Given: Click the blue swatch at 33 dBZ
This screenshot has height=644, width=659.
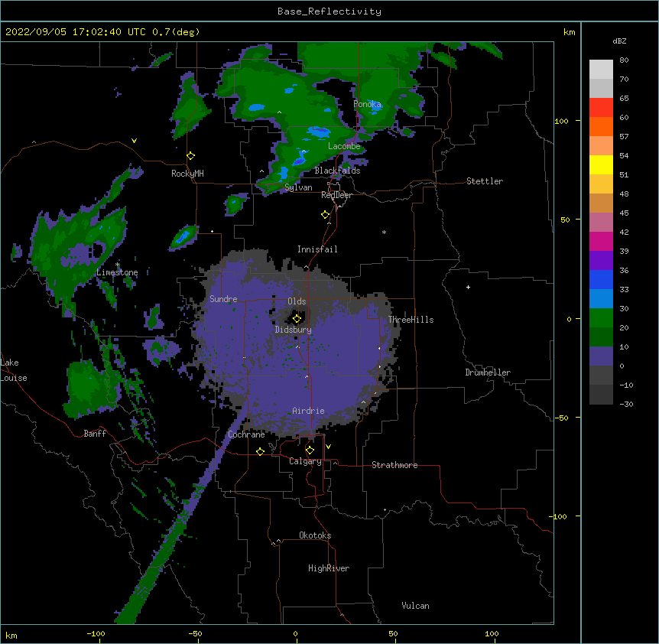Looking at the screenshot, I should (x=601, y=279).
